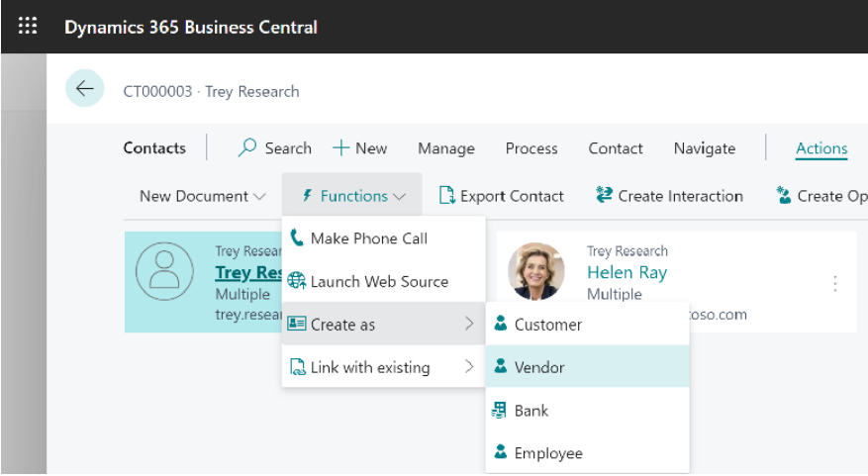Click the Launch Web Source globe icon
Viewport: 868px width, 476px height.
297,281
